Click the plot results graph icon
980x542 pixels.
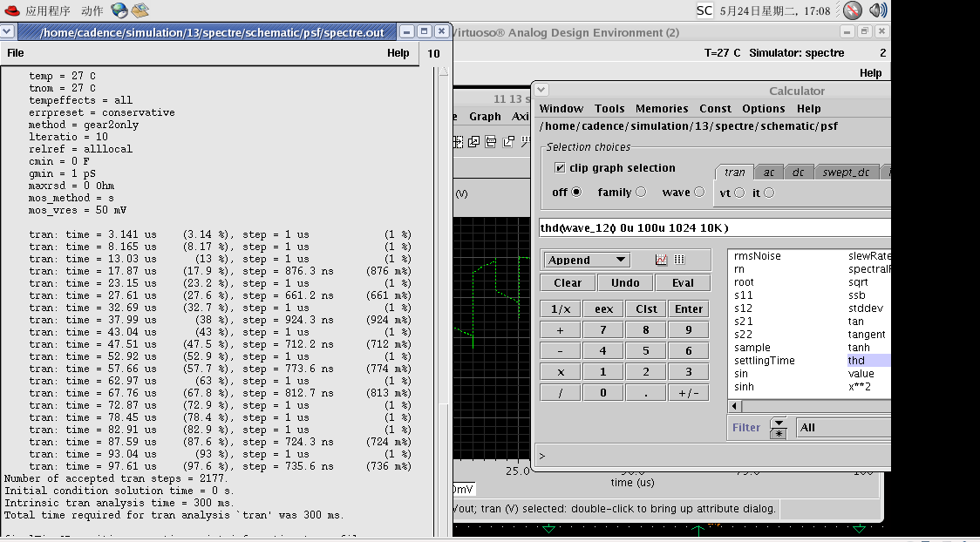pos(661,260)
